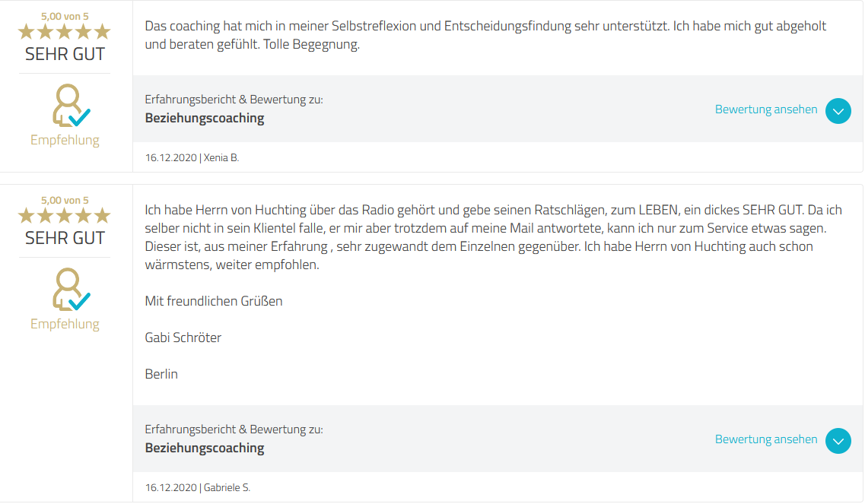Image resolution: width=865 pixels, height=504 pixels.
Task: Click the recommendation person icon for Xenia's review
Action: point(69,106)
